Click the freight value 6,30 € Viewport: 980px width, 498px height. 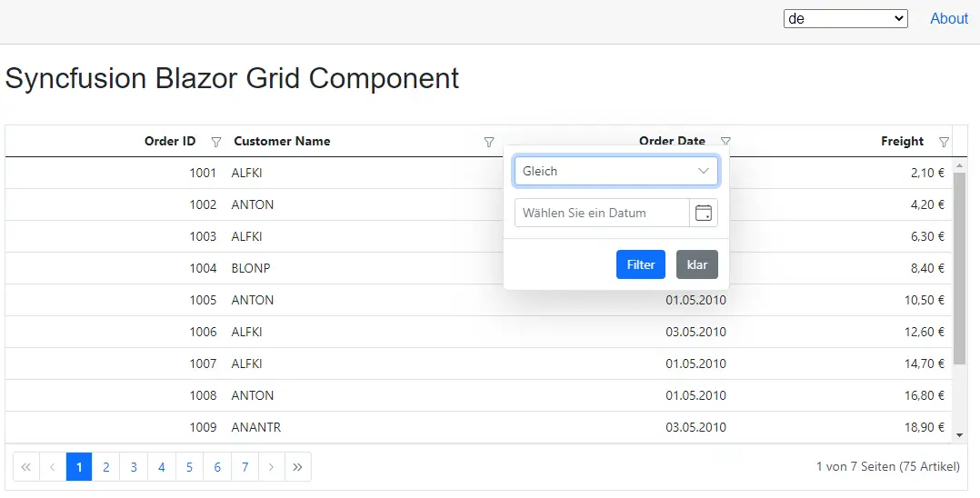coord(927,237)
